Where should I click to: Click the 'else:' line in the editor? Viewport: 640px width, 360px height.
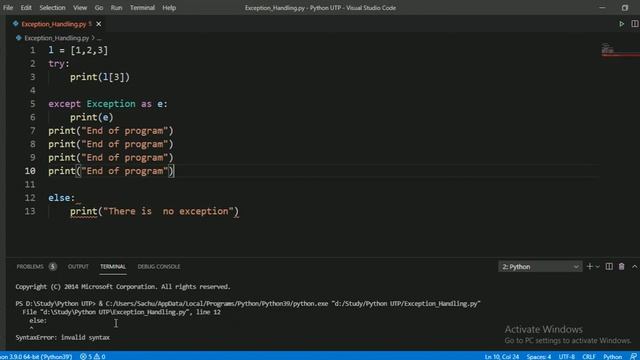(x=62, y=198)
